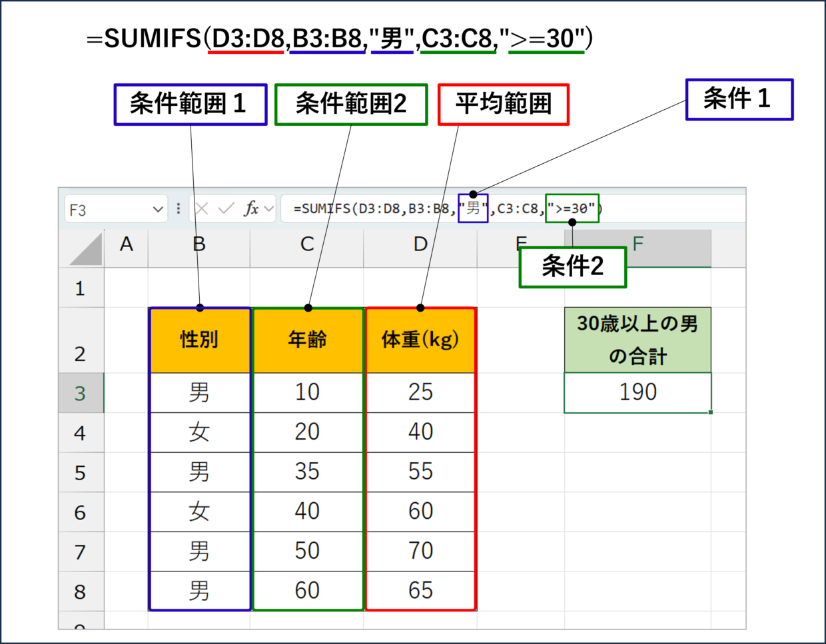Click the 体重(kg) header cell
The image size is (826, 644).
[420, 340]
